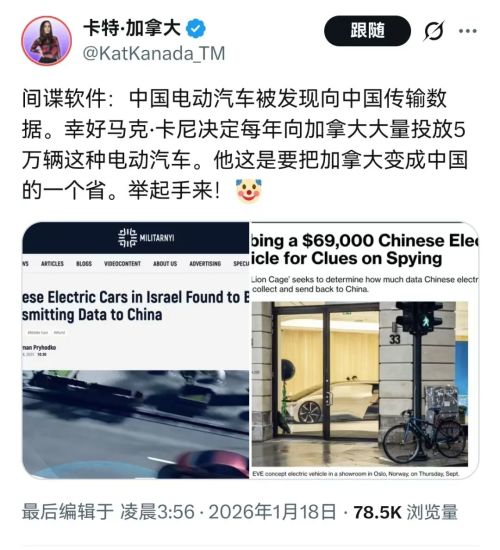Open the left Militarnyi article thumbnail
The image size is (500, 550).
point(136,350)
